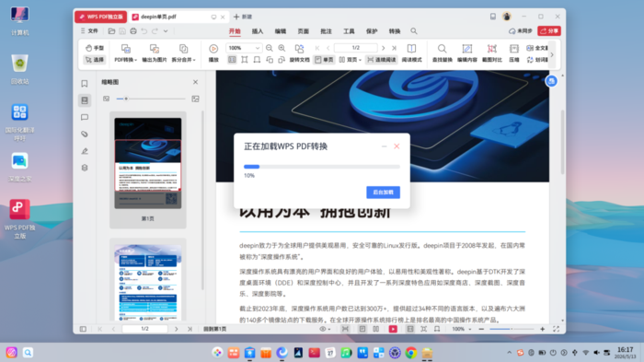Image resolution: width=644 pixels, height=362 pixels.
Task: Open the 100% zoom combo box in toolbar
Action: point(243,48)
